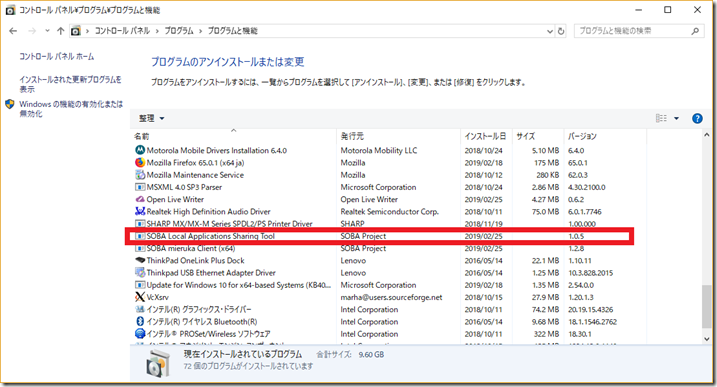Click the 322 MB size cell

[x=546, y=334]
